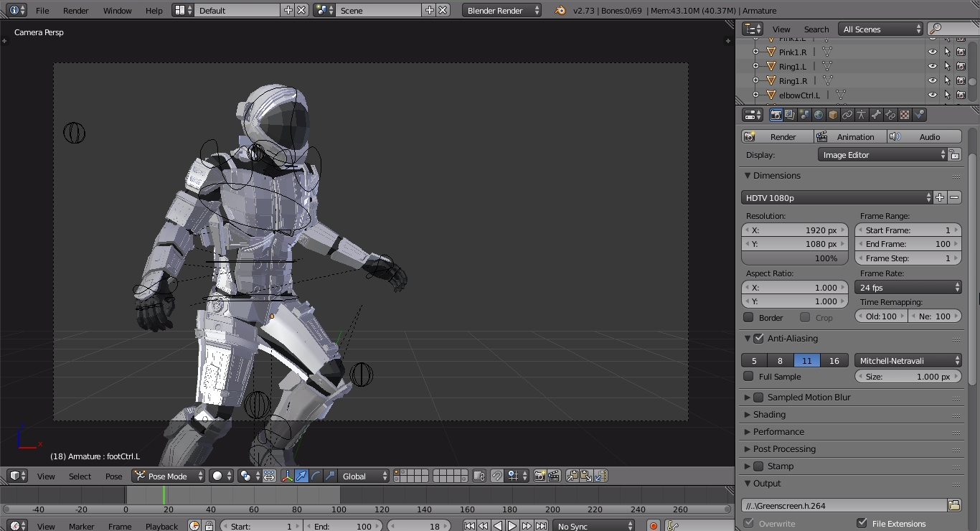Click the paste flipped pose icon
The width and height of the screenshot is (980, 531).
point(600,476)
